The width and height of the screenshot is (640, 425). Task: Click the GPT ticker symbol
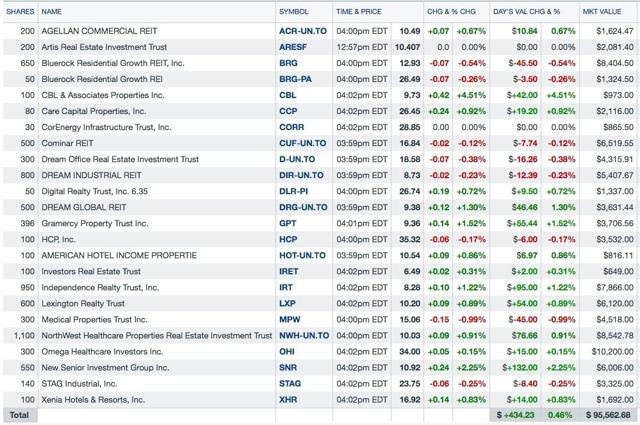click(288, 223)
